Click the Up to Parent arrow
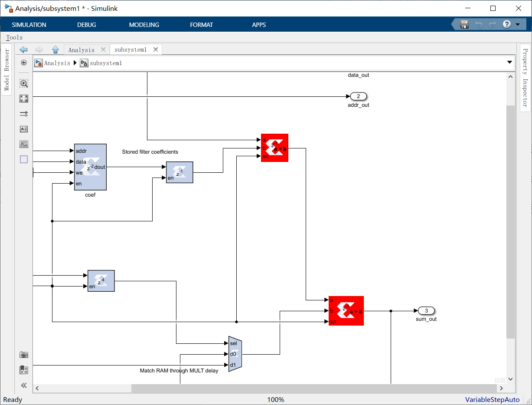Screen dimensions: 532x405 [x=55, y=49]
